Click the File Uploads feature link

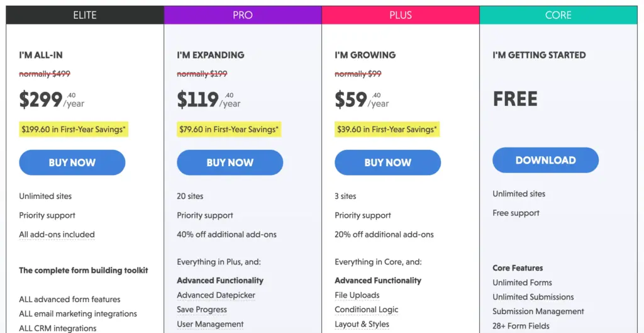(357, 295)
